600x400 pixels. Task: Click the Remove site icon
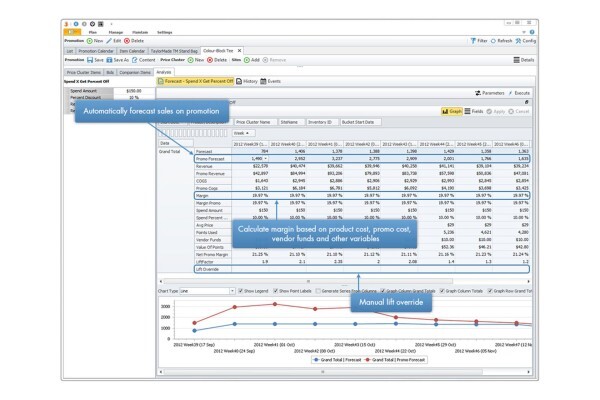click(266, 60)
